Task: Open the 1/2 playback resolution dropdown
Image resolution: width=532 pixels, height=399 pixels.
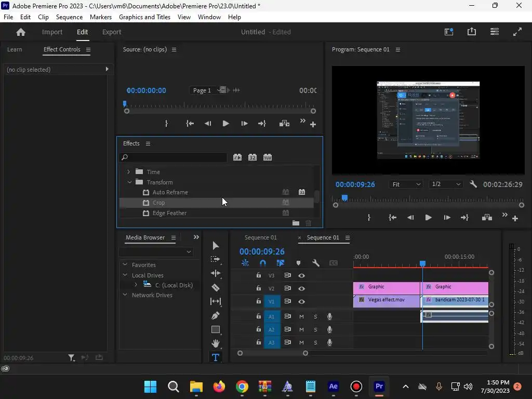Action: [x=445, y=184]
